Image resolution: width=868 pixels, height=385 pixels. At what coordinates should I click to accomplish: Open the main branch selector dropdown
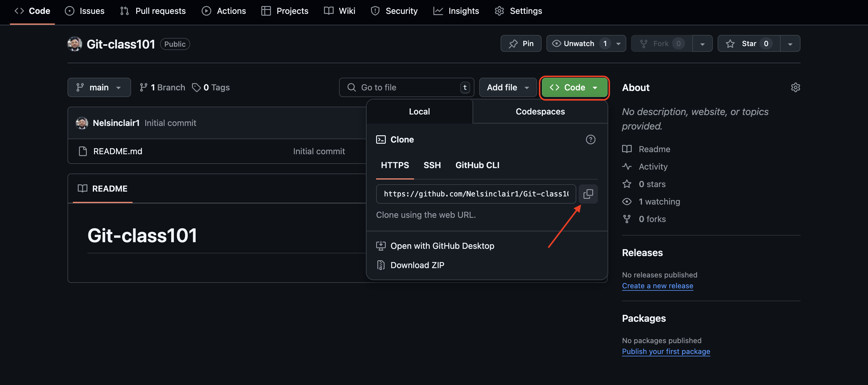click(x=99, y=88)
